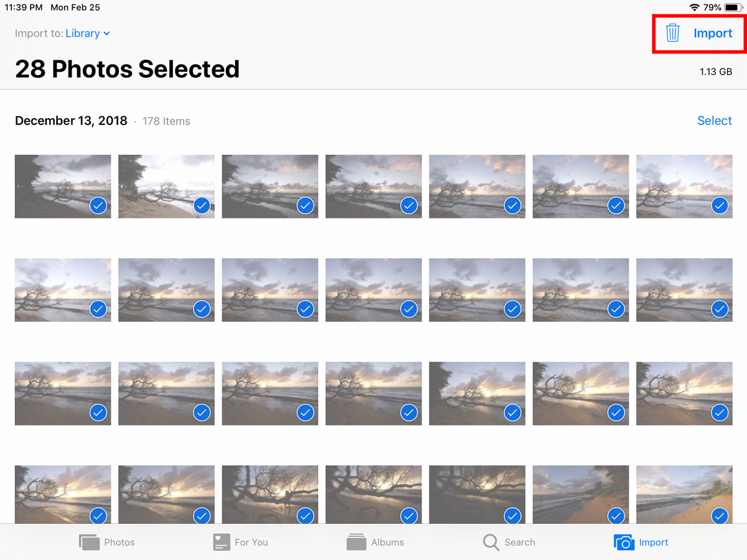Tap the Mon Feb 25 date

point(75,7)
